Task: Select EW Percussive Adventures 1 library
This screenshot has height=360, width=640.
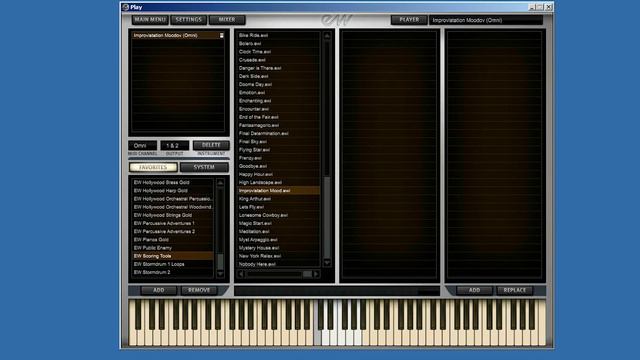Action: pyautogui.click(x=173, y=223)
